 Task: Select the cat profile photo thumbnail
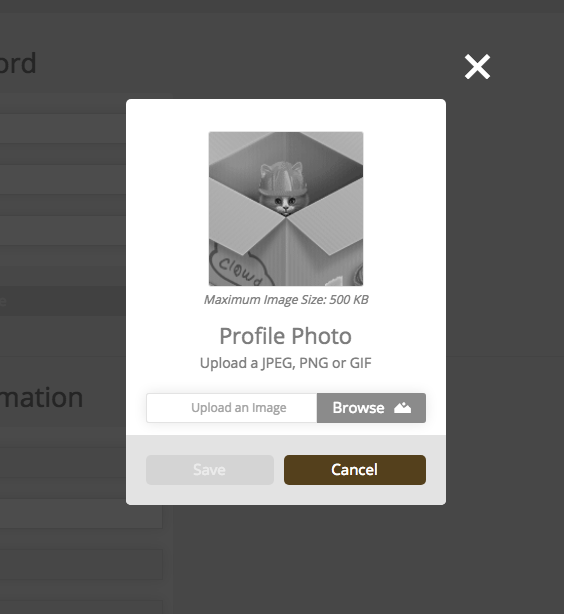[x=286, y=209]
